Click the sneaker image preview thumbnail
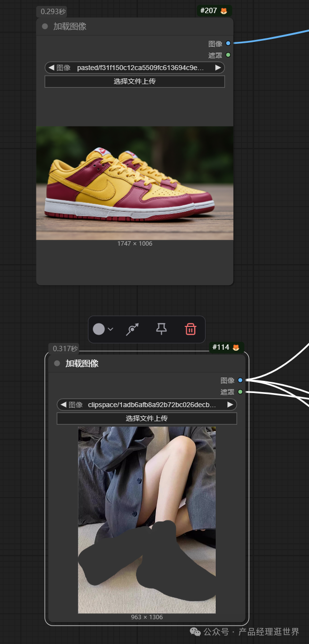The width and height of the screenshot is (309, 644). tap(135, 183)
